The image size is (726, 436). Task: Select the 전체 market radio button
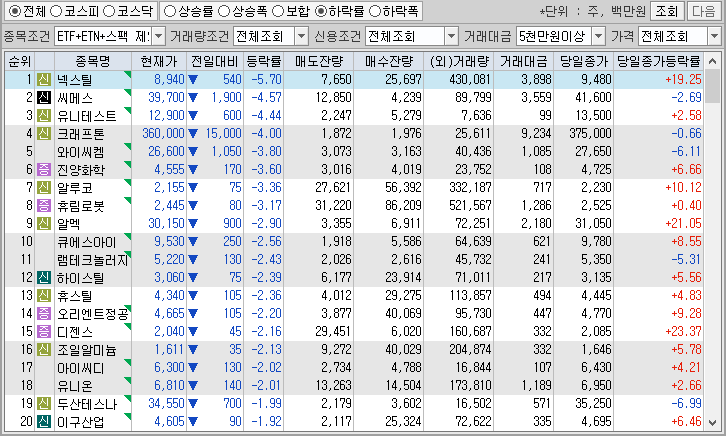coord(15,11)
